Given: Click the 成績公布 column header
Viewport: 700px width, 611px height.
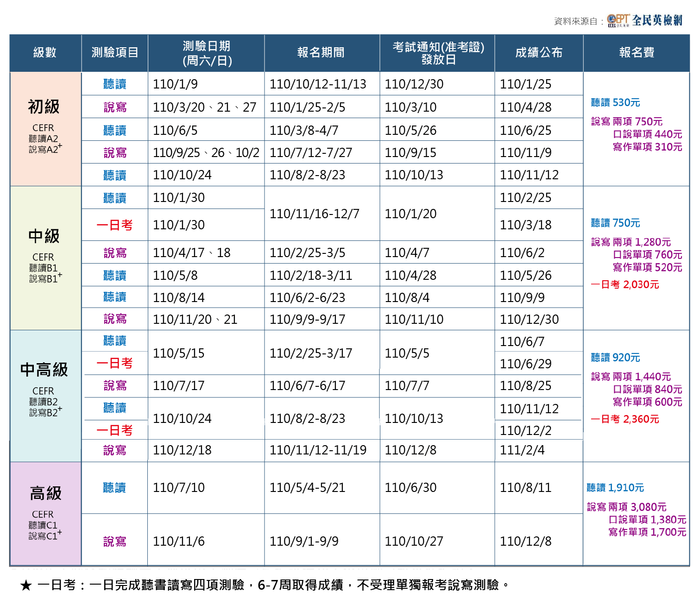Looking at the screenshot, I should coord(539,53).
